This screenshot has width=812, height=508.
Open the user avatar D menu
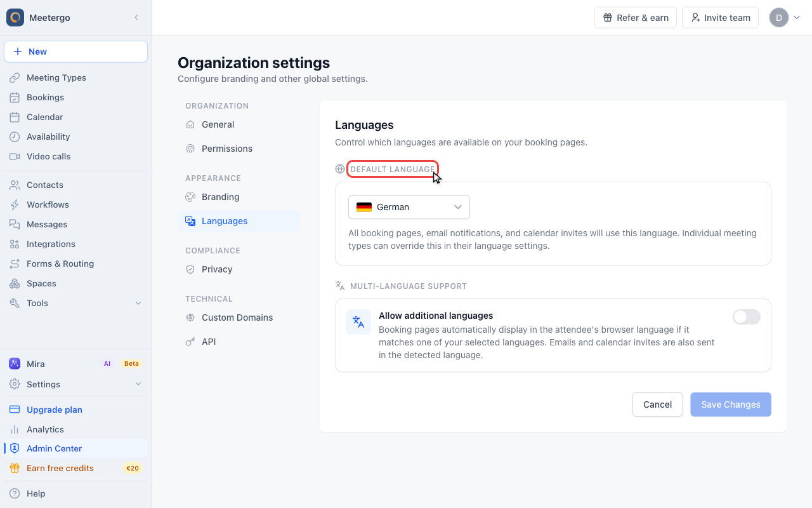click(785, 18)
